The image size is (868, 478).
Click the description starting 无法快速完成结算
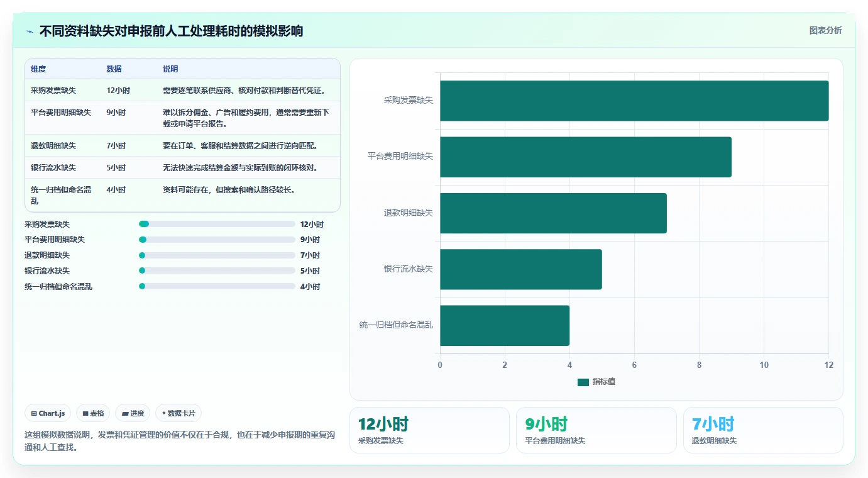coord(241,168)
